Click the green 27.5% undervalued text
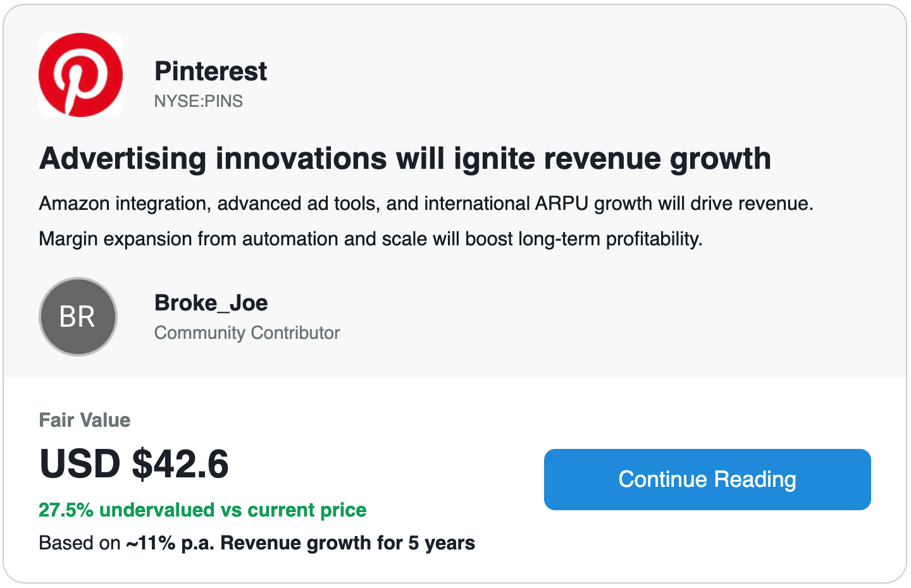 pos(202,510)
